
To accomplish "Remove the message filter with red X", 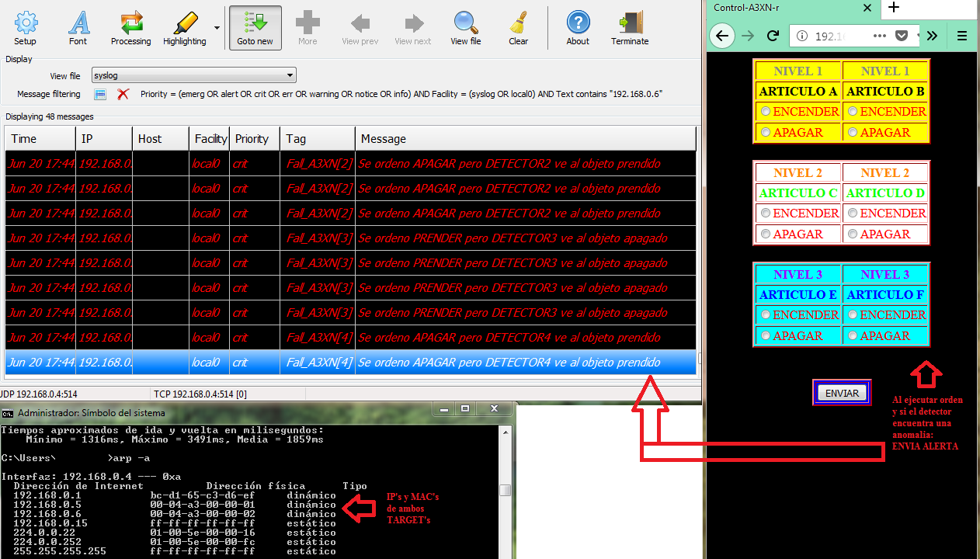I will coord(123,94).
